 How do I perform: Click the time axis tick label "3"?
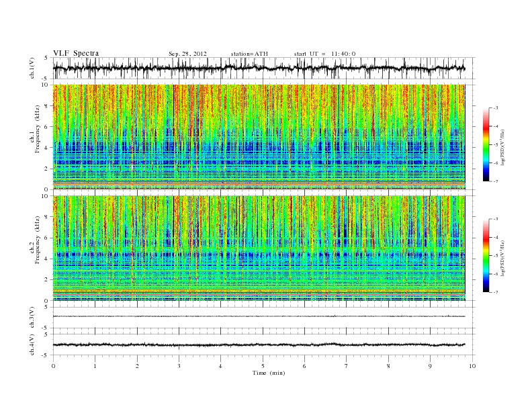[x=179, y=366]
